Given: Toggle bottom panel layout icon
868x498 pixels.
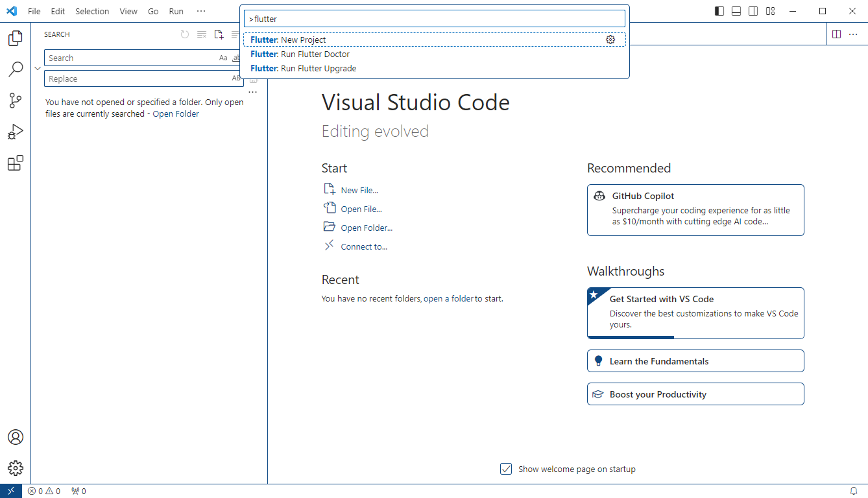Looking at the screenshot, I should (x=736, y=11).
